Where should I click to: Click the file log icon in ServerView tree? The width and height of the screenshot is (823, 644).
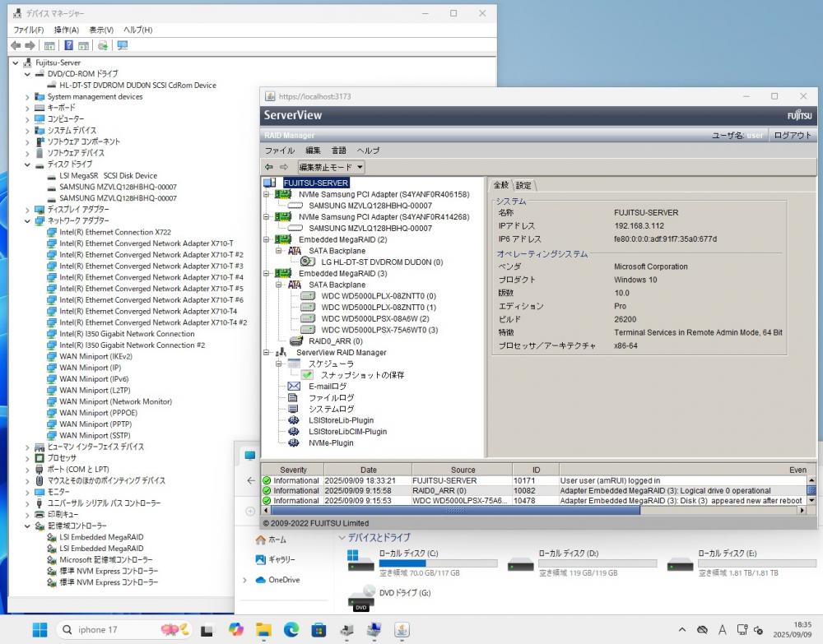294,397
